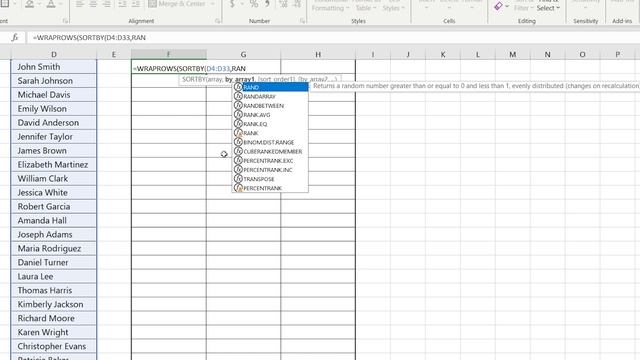Select column G header
The image size is (640, 360).
click(243, 54)
